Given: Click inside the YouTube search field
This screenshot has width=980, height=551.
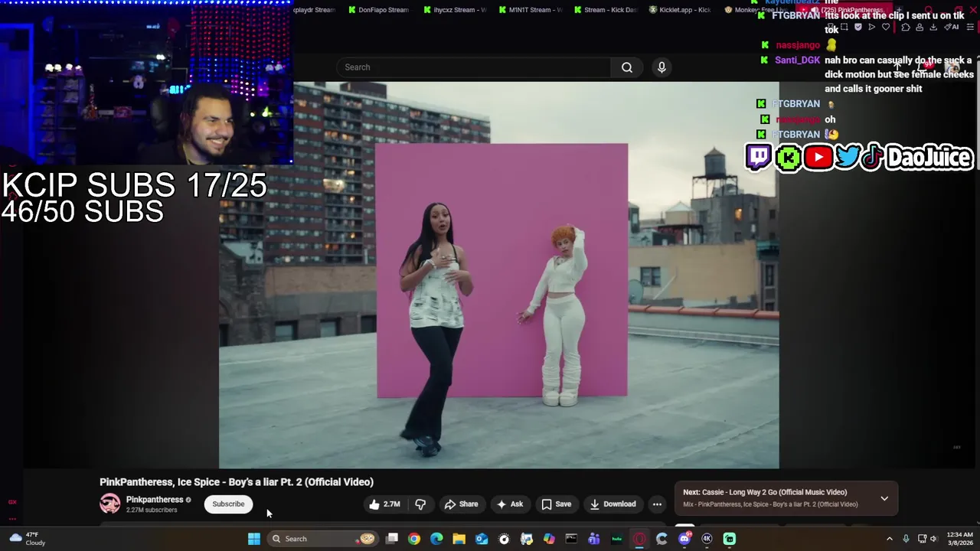Looking at the screenshot, I should pyautogui.click(x=475, y=67).
